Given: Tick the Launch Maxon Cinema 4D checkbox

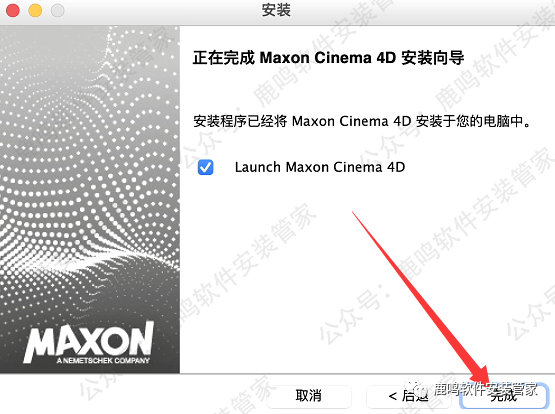Looking at the screenshot, I should [206, 167].
